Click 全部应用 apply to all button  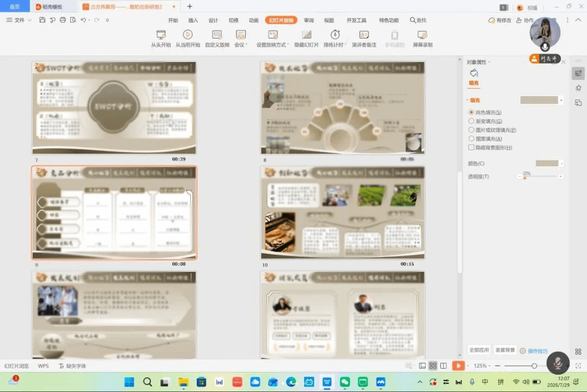tap(479, 350)
